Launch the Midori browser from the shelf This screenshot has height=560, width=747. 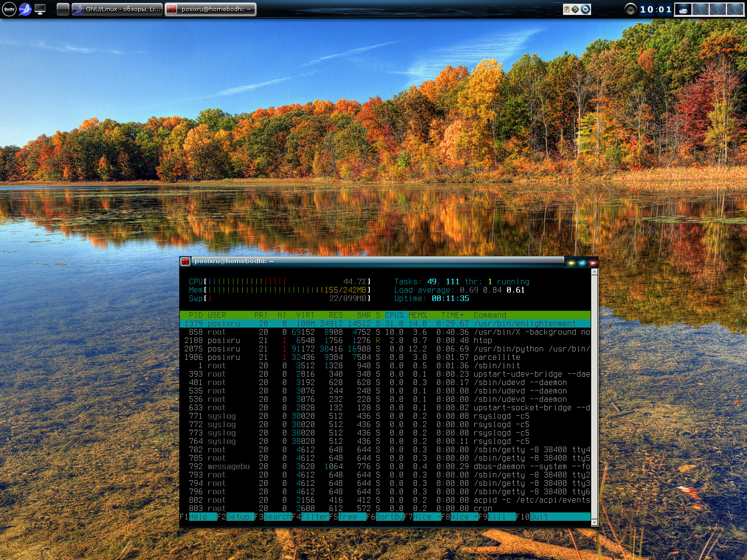(25, 9)
